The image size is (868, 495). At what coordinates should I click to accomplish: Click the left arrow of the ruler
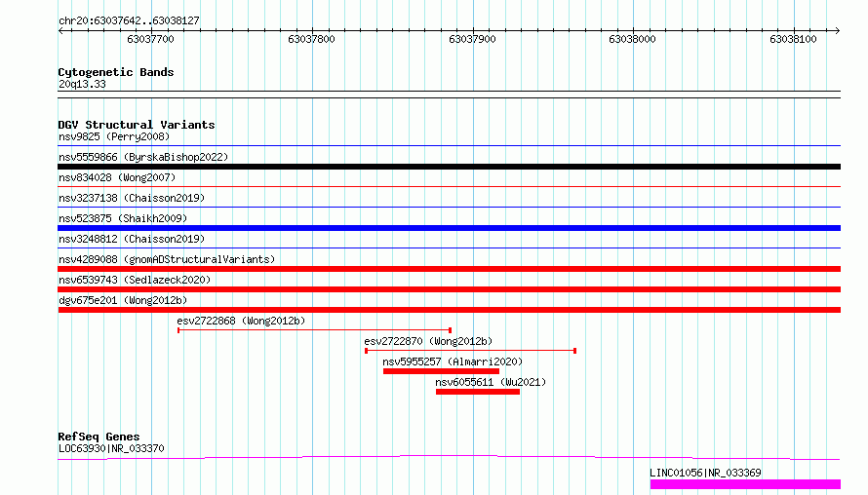(x=60, y=30)
